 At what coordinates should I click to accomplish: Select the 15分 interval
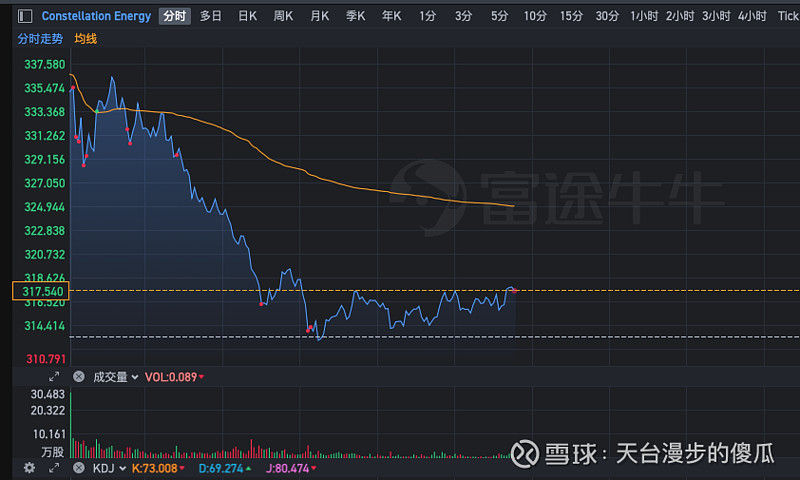[x=571, y=16]
